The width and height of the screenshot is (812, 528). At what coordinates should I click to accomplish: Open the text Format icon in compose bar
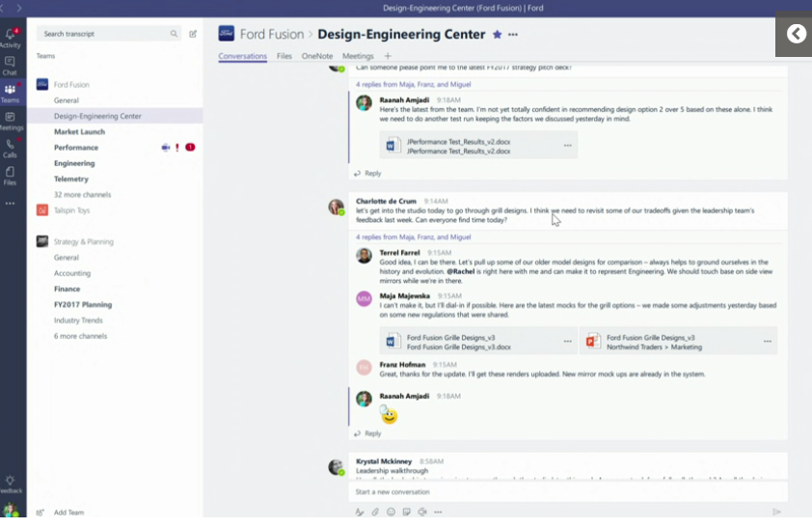(360, 512)
